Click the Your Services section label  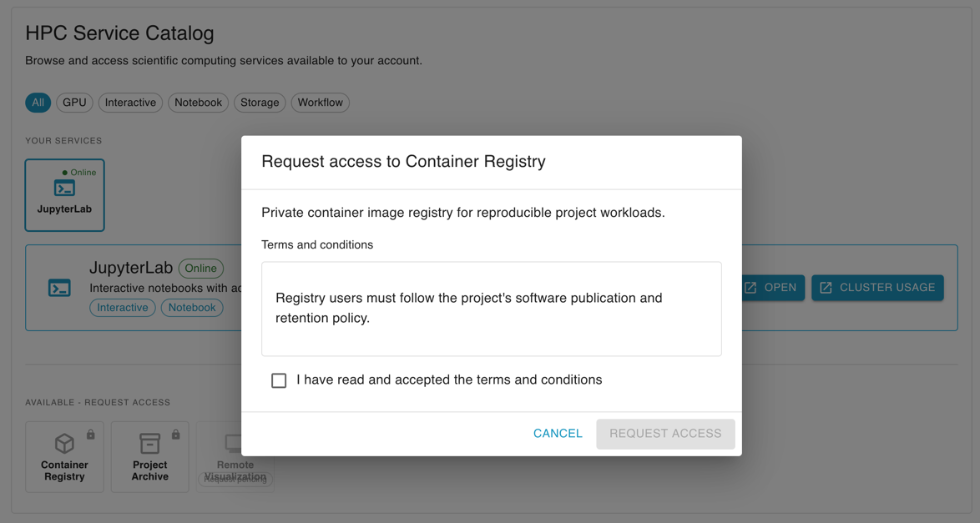coord(63,141)
